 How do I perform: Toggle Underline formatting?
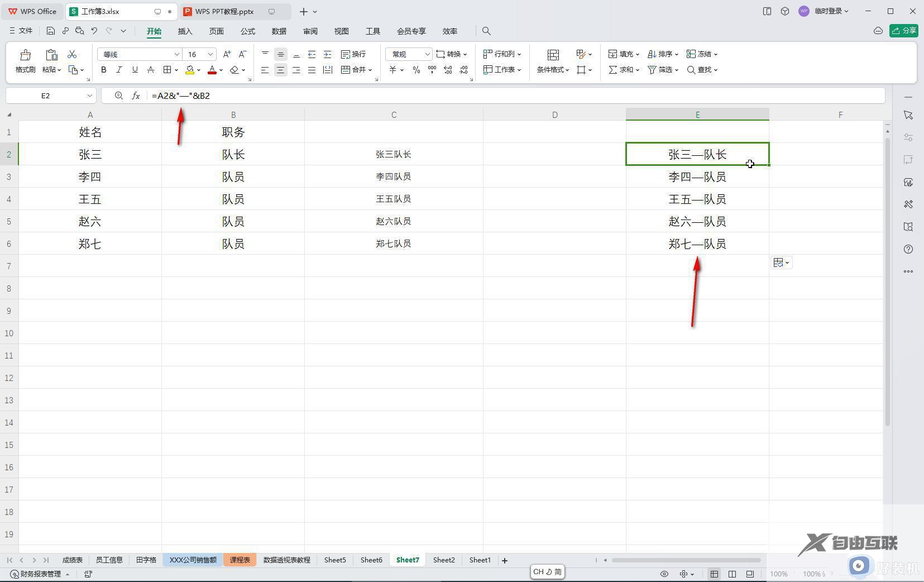click(x=135, y=70)
